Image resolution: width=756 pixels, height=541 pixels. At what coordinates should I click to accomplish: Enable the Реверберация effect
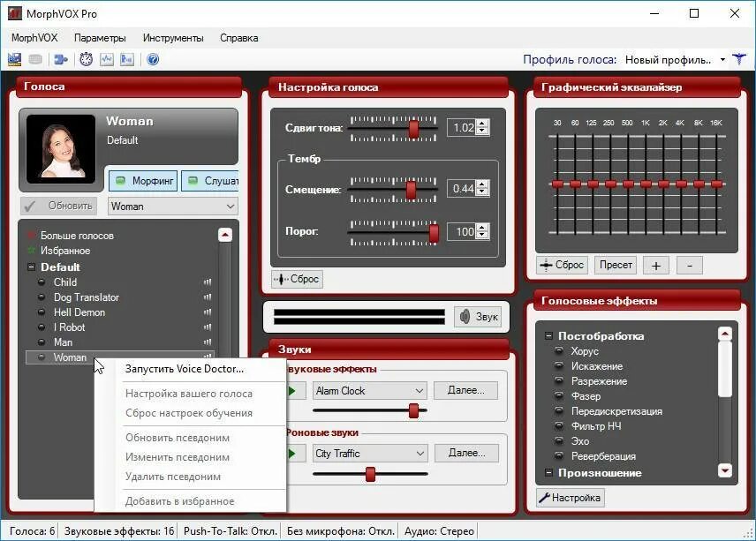(559, 455)
